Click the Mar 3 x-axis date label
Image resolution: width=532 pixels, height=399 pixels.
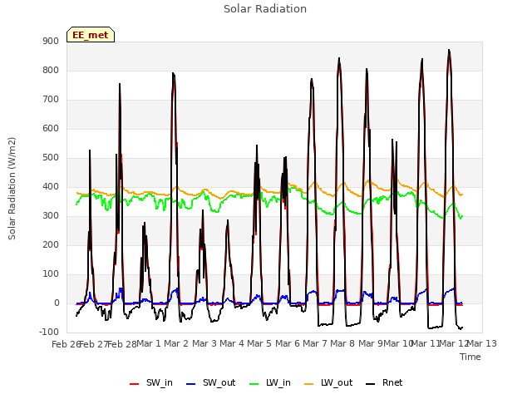pos(204,343)
